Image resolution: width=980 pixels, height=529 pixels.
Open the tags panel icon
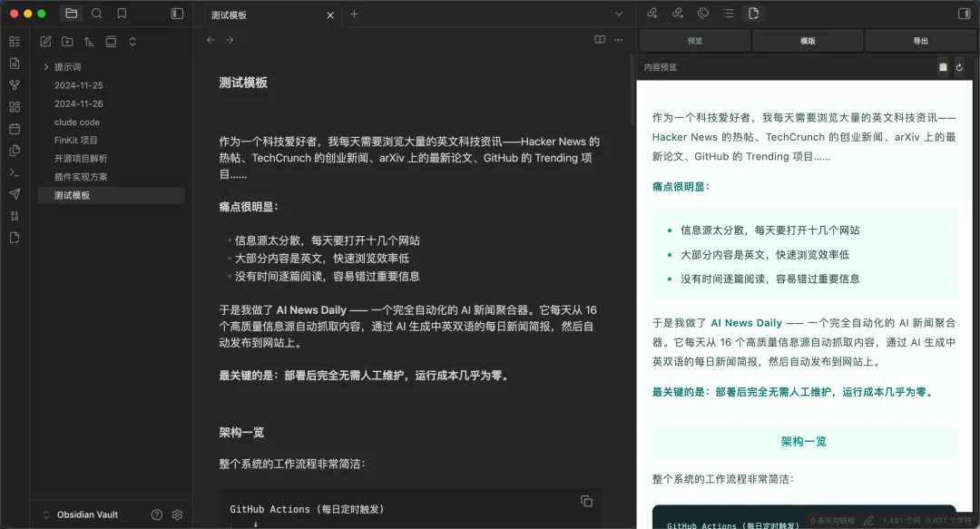[703, 13]
